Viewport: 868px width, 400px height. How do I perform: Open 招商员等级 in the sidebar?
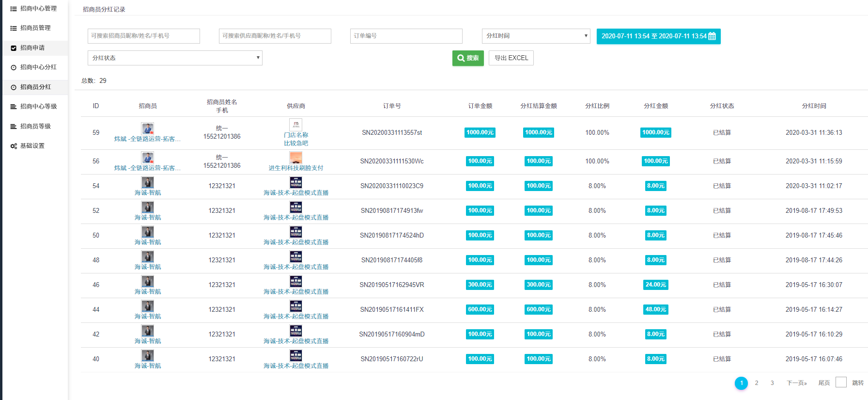35,126
